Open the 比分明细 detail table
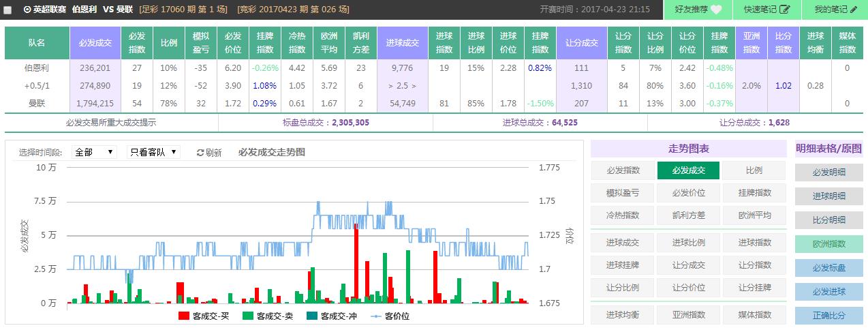The height and width of the screenshot is (330, 868). (828, 220)
